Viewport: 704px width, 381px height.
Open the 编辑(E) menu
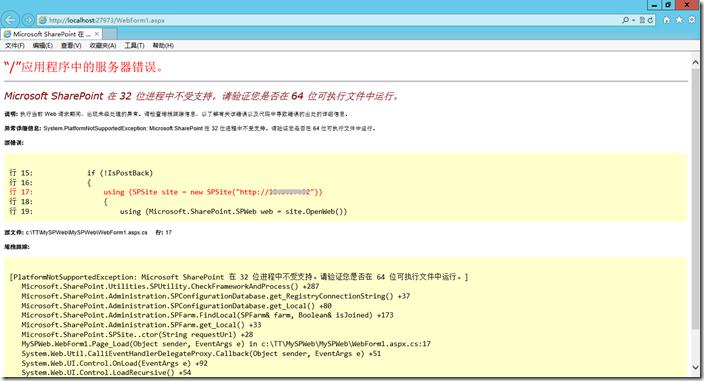pos(43,45)
